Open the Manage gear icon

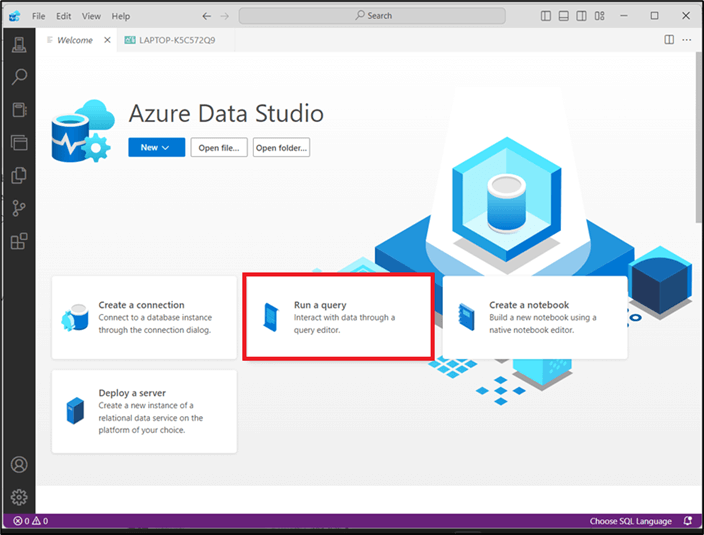click(x=19, y=497)
